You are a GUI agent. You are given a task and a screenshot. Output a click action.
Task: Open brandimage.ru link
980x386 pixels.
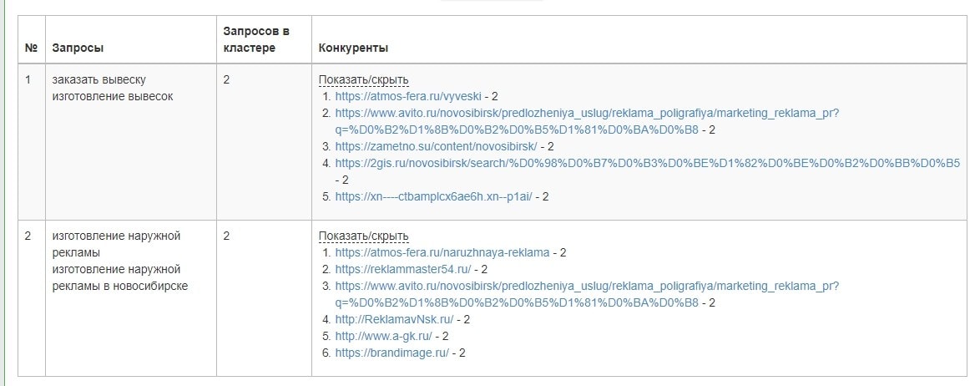click(391, 353)
